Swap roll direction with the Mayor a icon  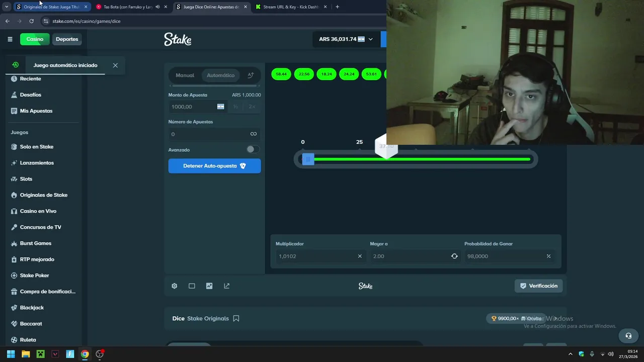454,256
